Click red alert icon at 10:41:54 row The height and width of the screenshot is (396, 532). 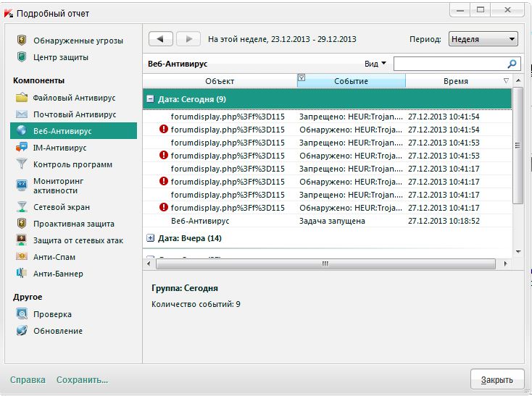[x=164, y=129]
